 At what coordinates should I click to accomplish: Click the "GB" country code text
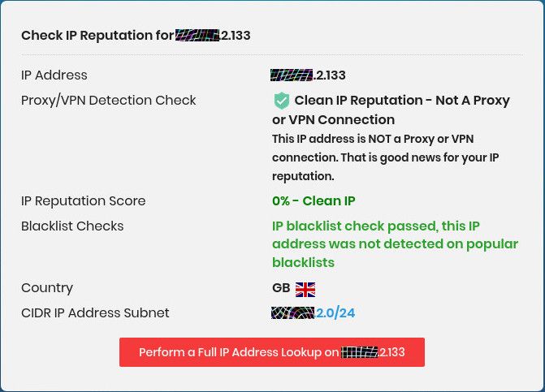[281, 289]
